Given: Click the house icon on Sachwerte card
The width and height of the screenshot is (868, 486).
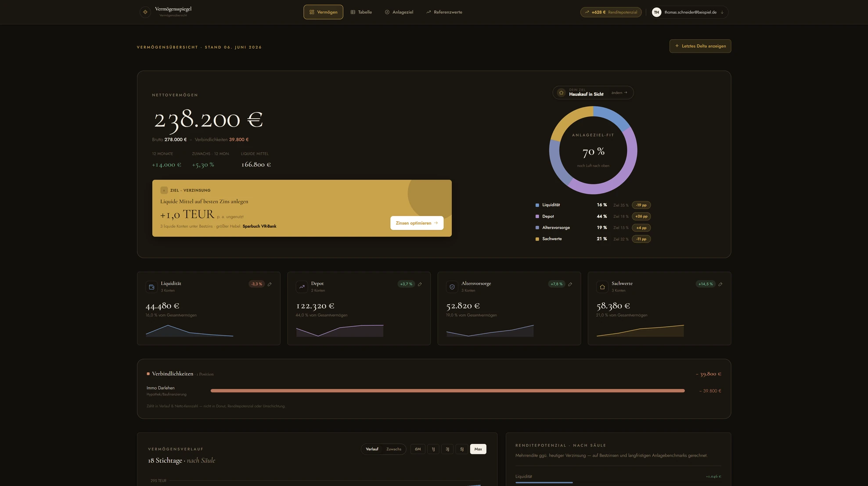Looking at the screenshot, I should tap(602, 287).
